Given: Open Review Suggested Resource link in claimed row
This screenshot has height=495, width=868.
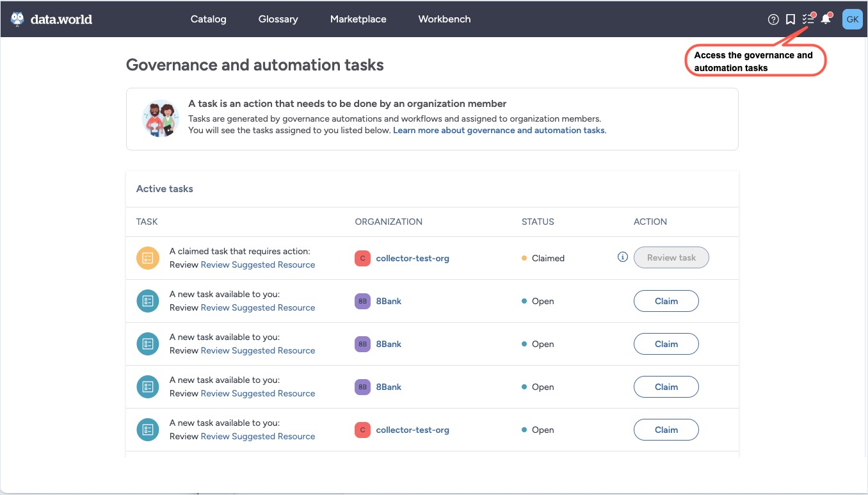Looking at the screenshot, I should click(x=258, y=264).
